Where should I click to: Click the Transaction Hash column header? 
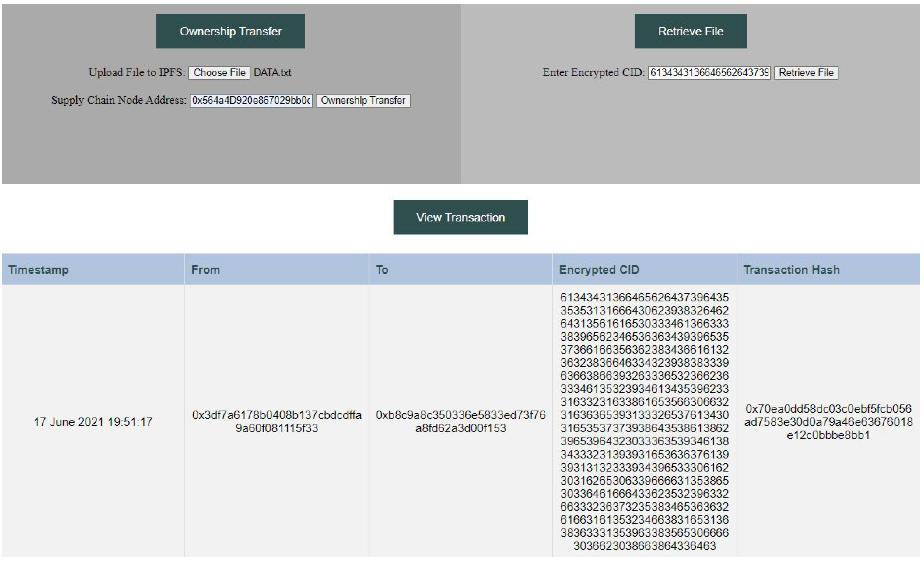pos(791,270)
